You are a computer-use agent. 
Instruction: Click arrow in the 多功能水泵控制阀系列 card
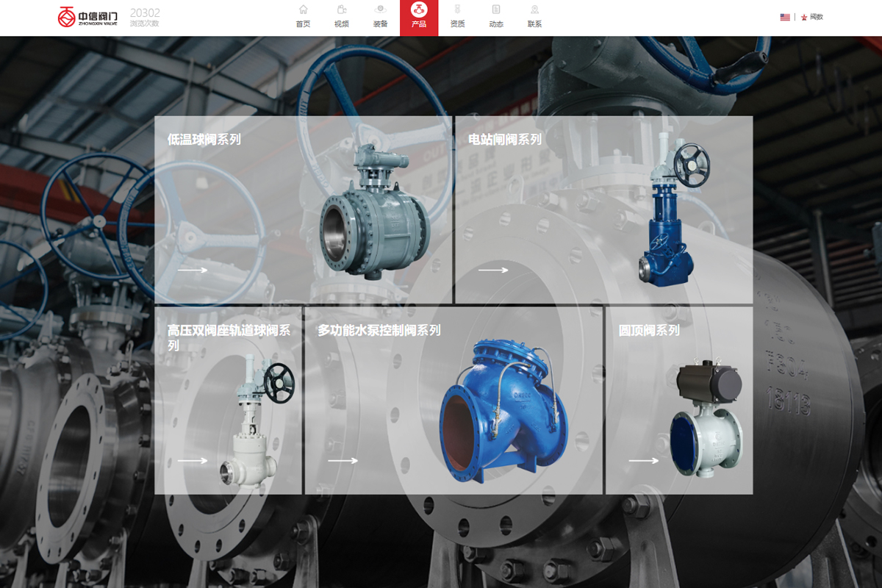pos(343,461)
